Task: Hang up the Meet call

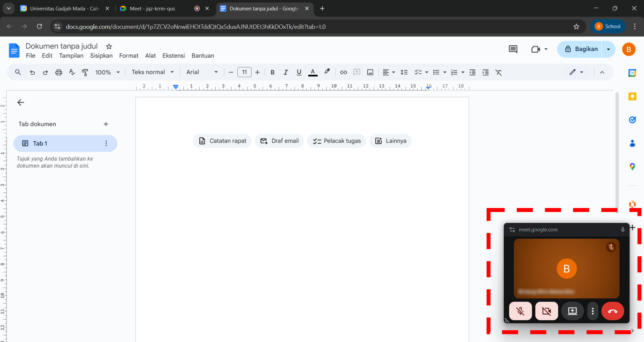Action: pos(613,311)
